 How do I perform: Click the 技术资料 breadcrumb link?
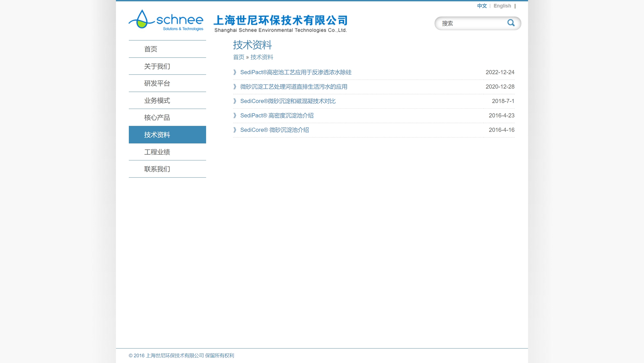262,57
